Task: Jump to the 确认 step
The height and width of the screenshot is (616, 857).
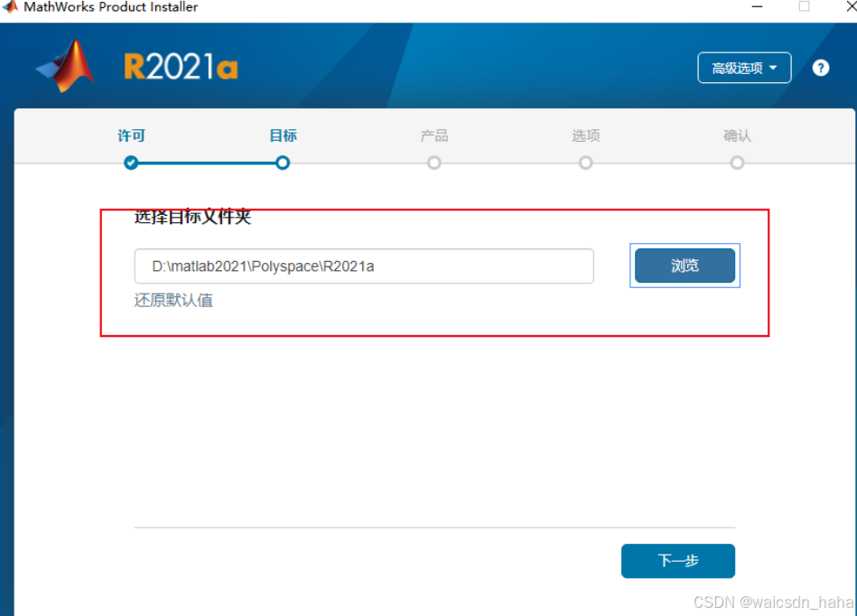Action: point(737,135)
